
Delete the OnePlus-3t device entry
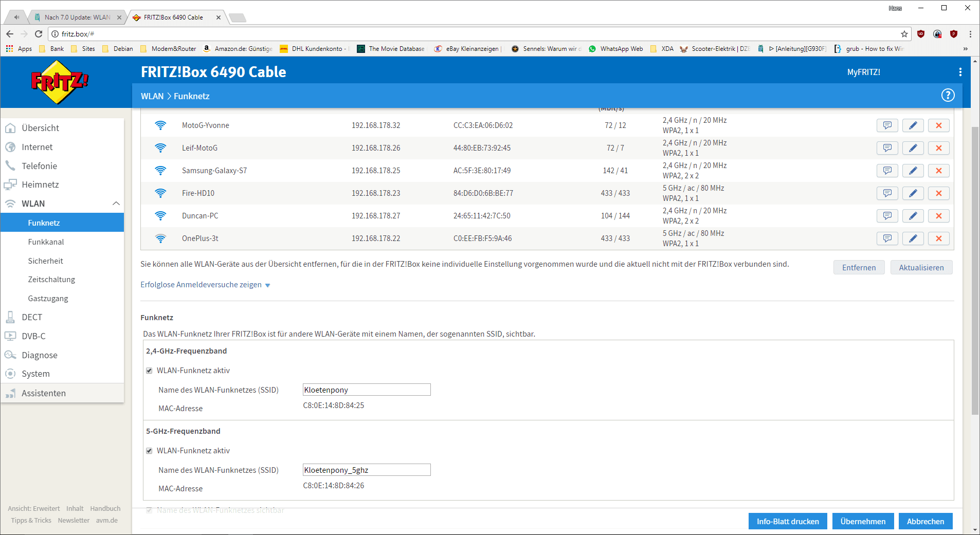[938, 238]
